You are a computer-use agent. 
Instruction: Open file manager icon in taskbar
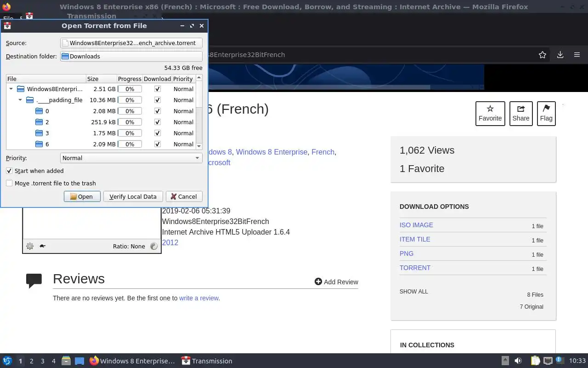[66, 361]
